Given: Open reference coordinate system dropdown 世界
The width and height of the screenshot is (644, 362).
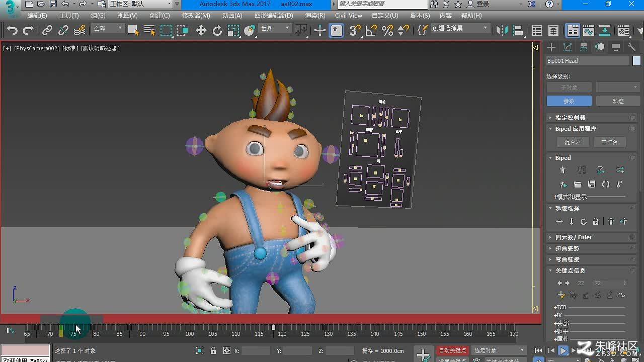Looking at the screenshot, I should point(275,29).
